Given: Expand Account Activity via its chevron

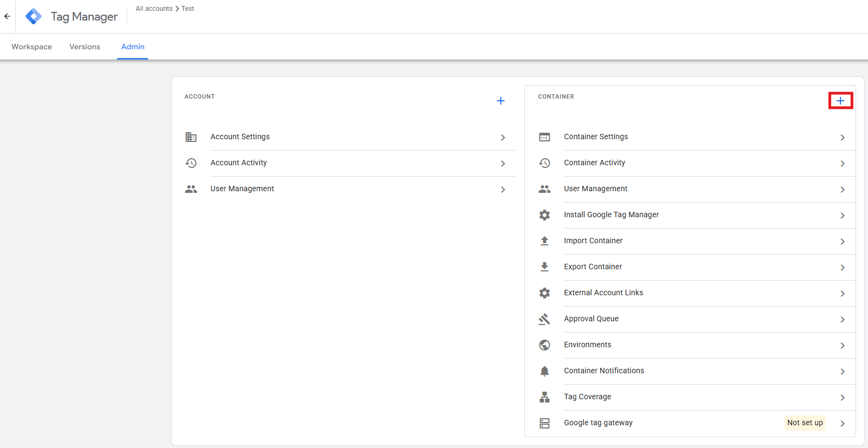Looking at the screenshot, I should [x=503, y=164].
